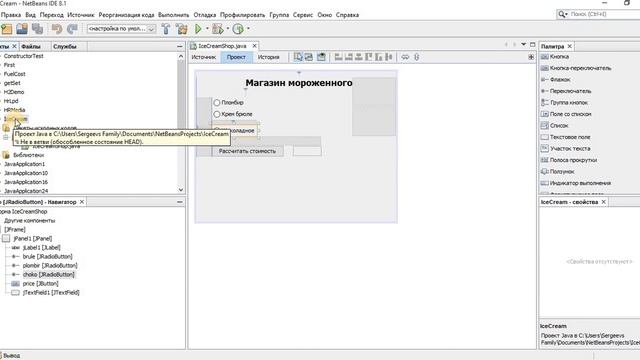Screen dimensions: 640x360
Task: Clean and build with hammer-and-broom icon
Action: pyautogui.click(x=181, y=29)
